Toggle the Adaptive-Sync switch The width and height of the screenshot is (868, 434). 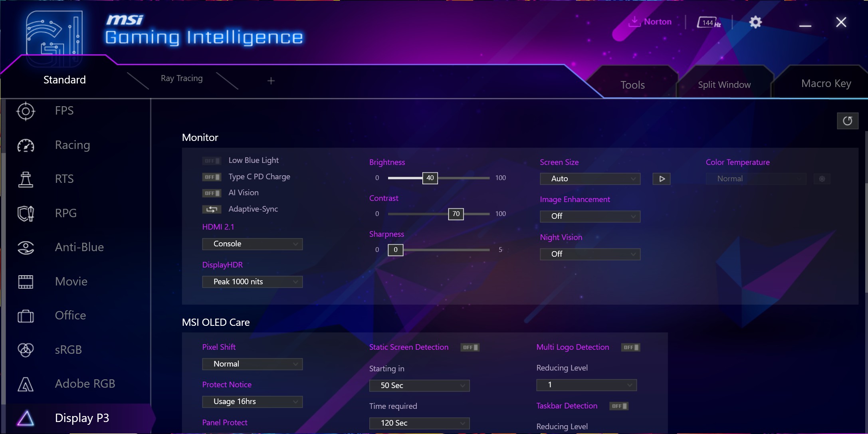tap(211, 209)
